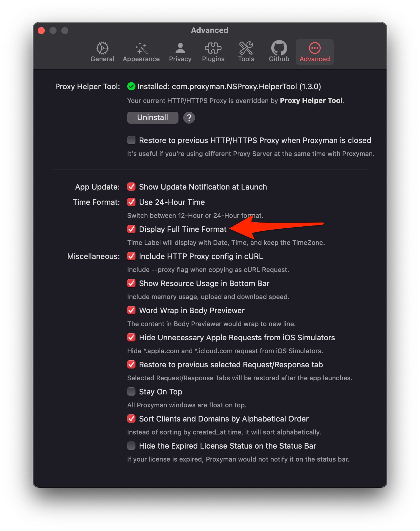The image size is (420, 531).
Task: Click 'Selected Request/Response Tabs will be restored' text
Action: (x=240, y=378)
